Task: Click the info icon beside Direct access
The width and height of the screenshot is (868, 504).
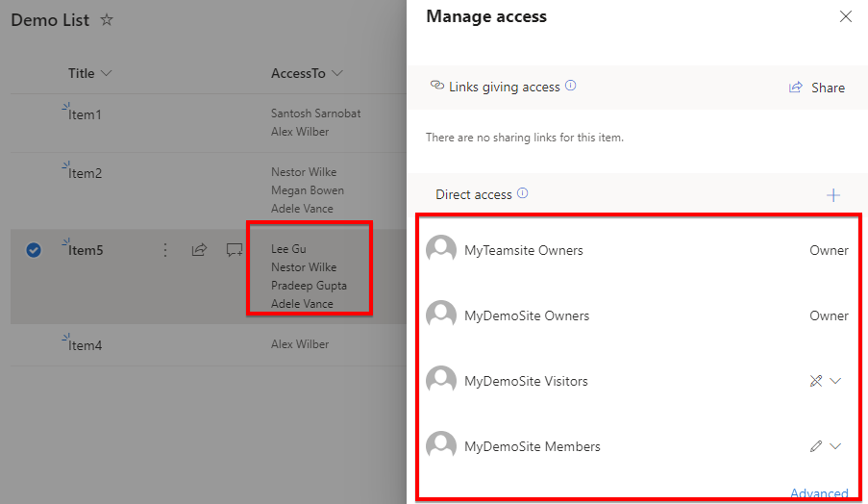Action: [x=523, y=193]
